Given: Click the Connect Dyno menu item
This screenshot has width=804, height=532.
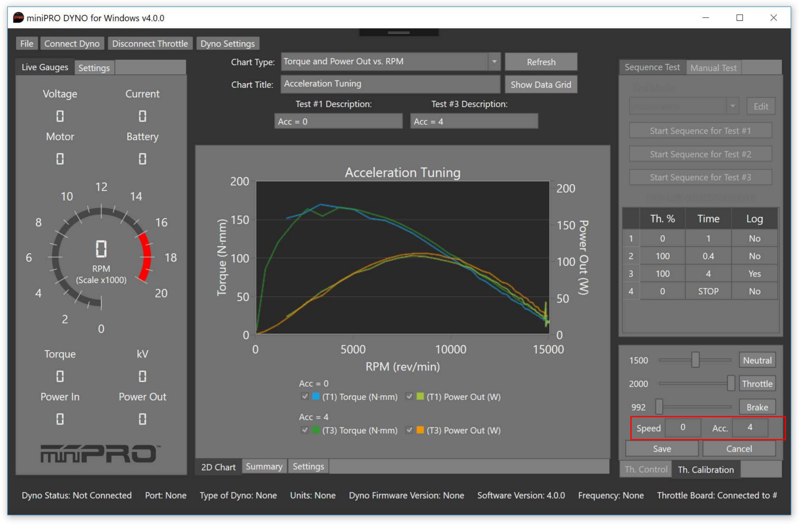Looking at the screenshot, I should tap(72, 44).
